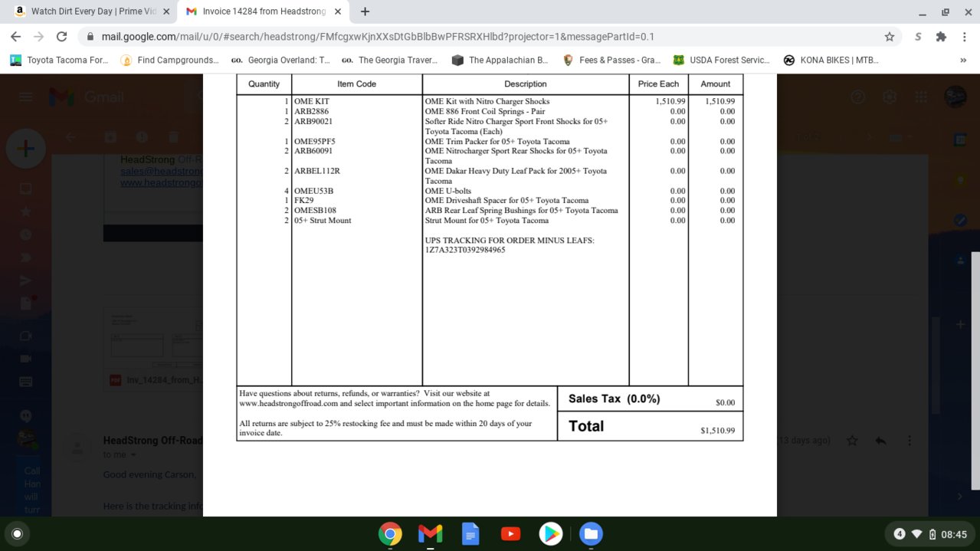
Task: Show the side panel chevron
Action: [961, 497]
